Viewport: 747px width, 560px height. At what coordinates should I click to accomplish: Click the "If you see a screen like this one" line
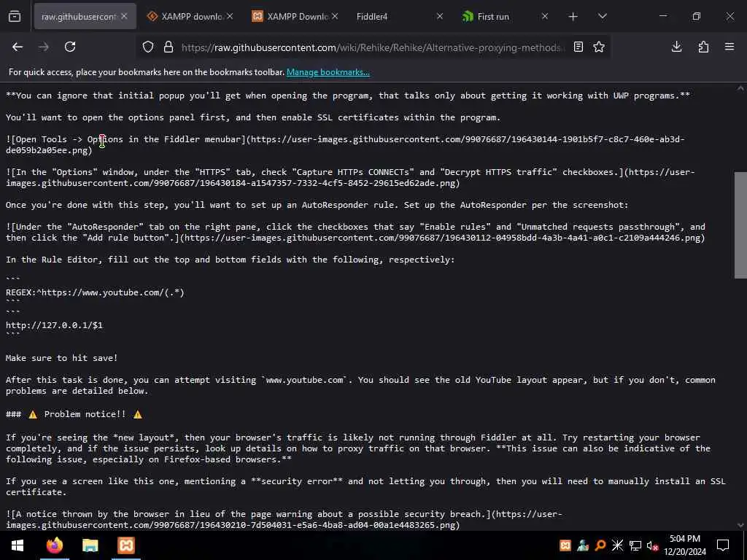click(365, 486)
